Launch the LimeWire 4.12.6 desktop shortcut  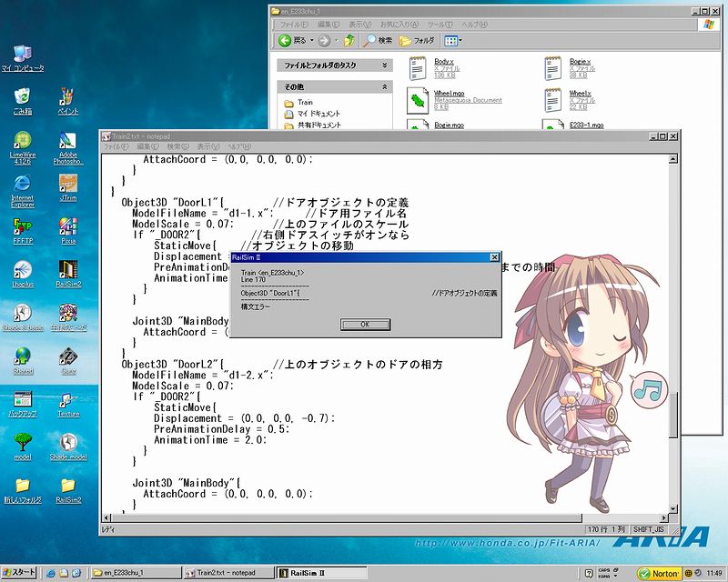point(22,148)
